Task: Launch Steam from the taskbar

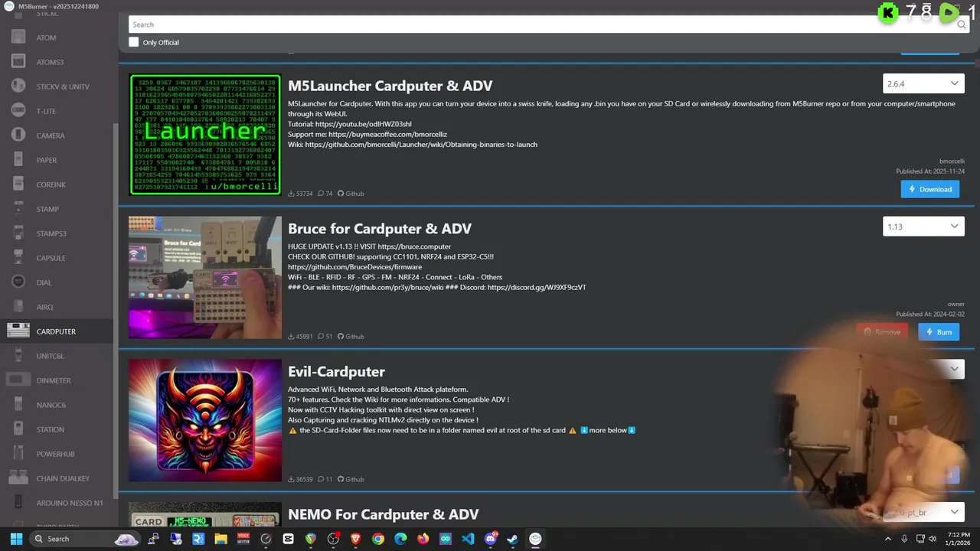Action: pos(513,539)
